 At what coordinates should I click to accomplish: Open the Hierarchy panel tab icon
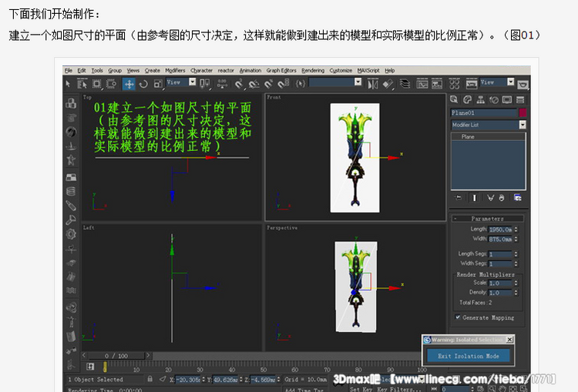(x=480, y=99)
